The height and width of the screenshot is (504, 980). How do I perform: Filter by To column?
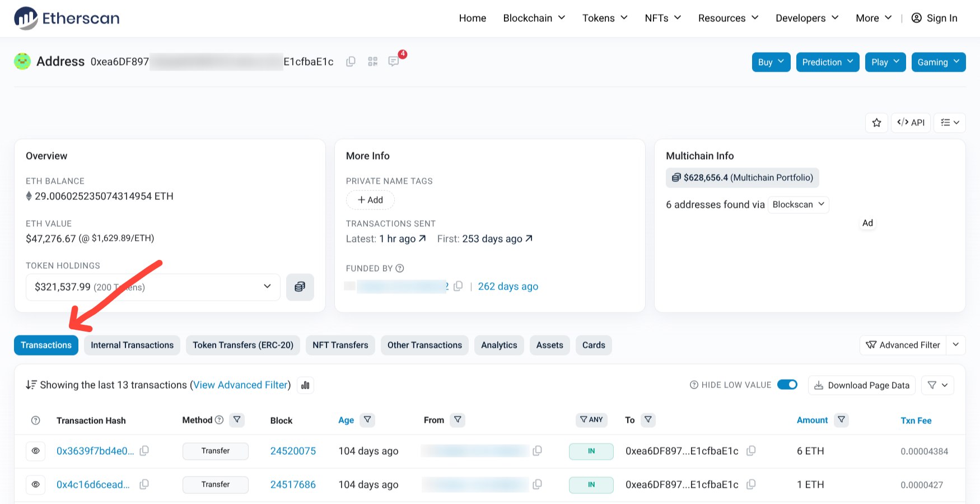click(x=648, y=420)
